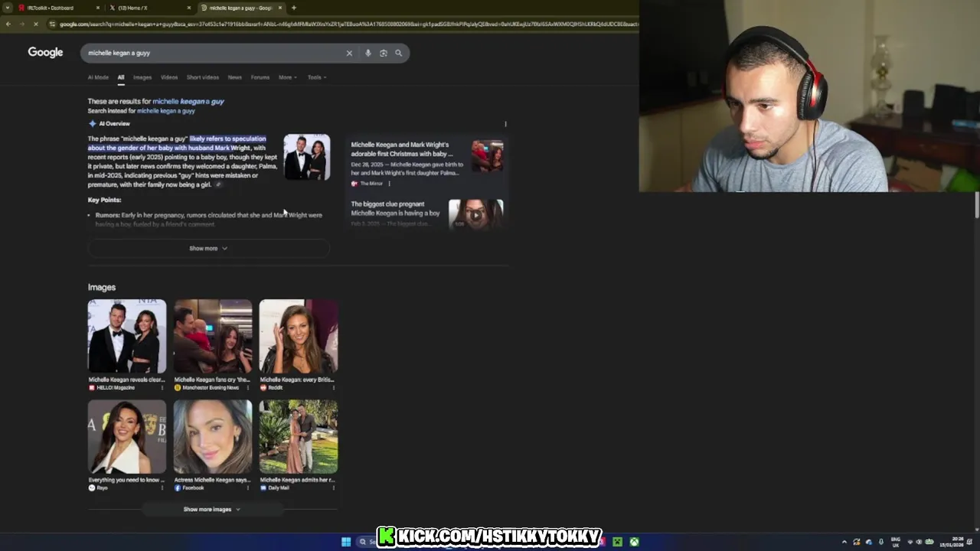Open the Mirror article thumbnail image
Viewport: 980px width, 551px height.
point(488,155)
